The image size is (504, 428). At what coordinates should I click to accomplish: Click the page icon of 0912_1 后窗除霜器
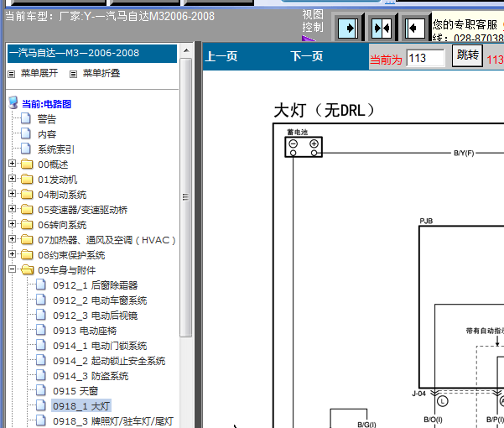coord(41,284)
